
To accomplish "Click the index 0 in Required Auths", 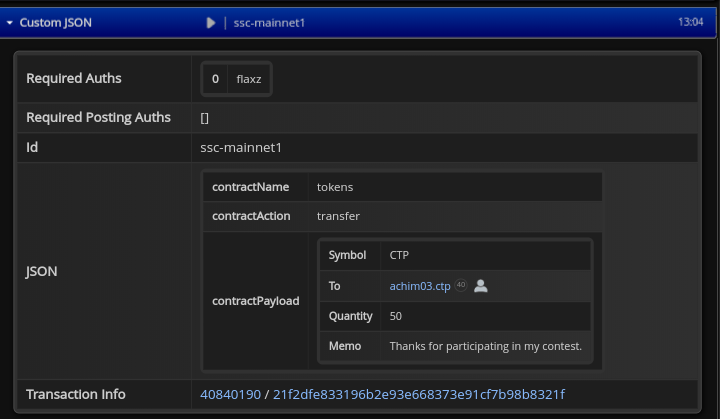I will click(215, 79).
